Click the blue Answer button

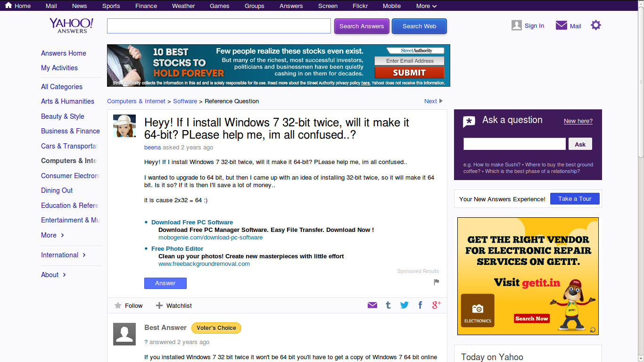165,283
